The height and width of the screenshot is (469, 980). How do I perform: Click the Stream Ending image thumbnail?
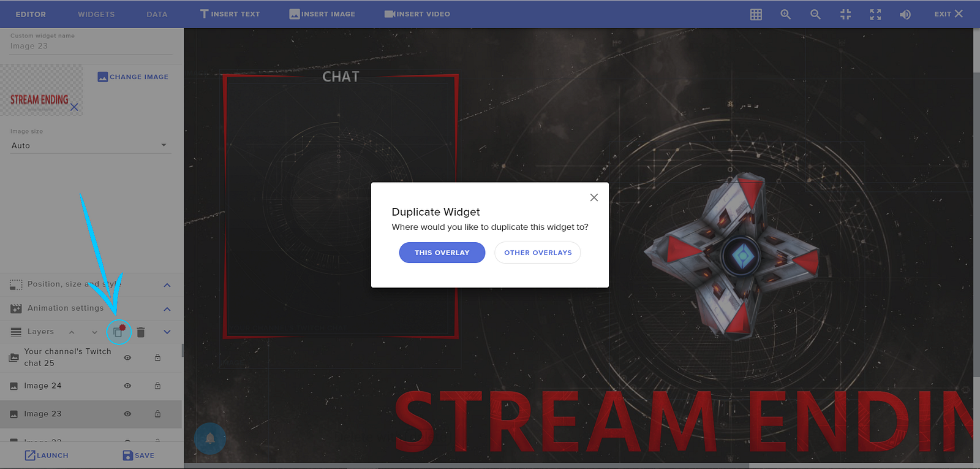click(x=41, y=90)
